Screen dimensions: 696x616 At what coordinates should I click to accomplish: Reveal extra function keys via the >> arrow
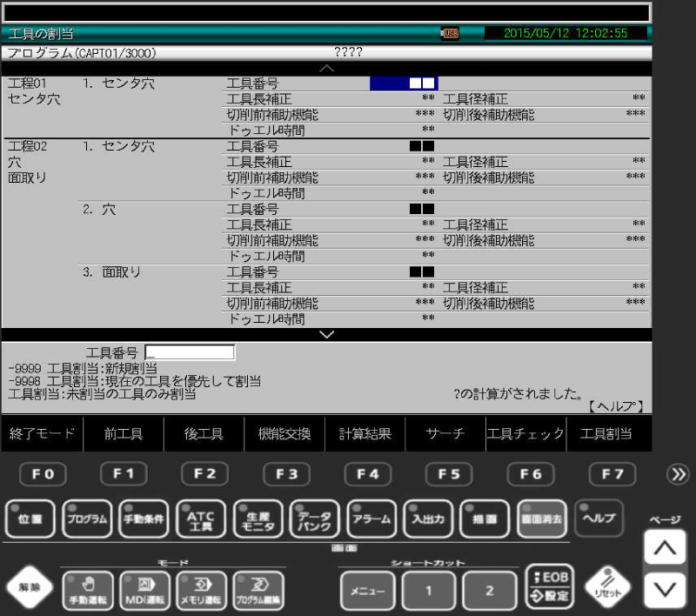[x=679, y=474]
